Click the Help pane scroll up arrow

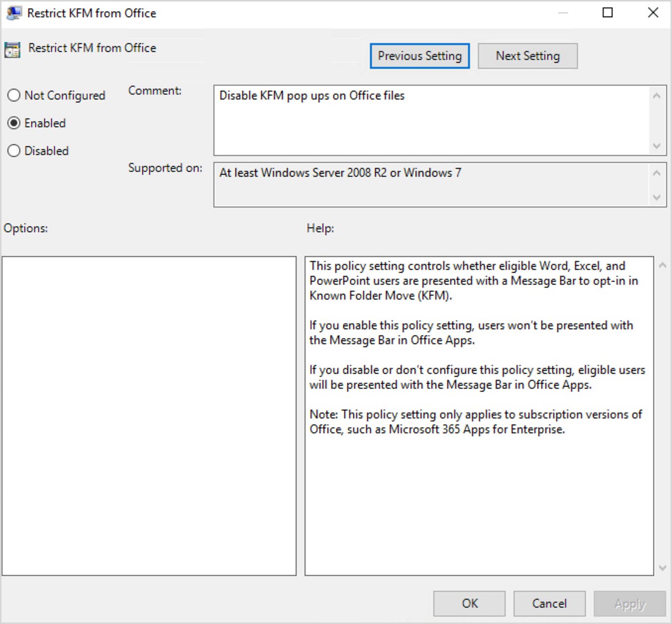click(x=663, y=265)
